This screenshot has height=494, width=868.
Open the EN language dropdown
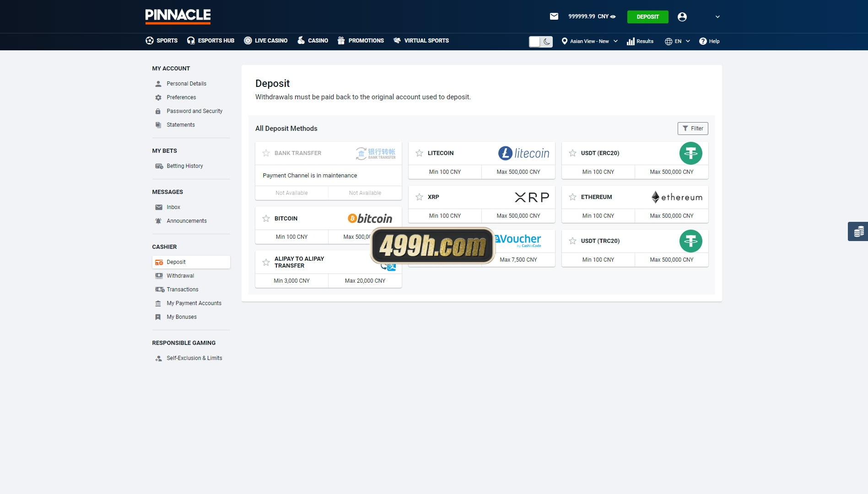tap(677, 41)
